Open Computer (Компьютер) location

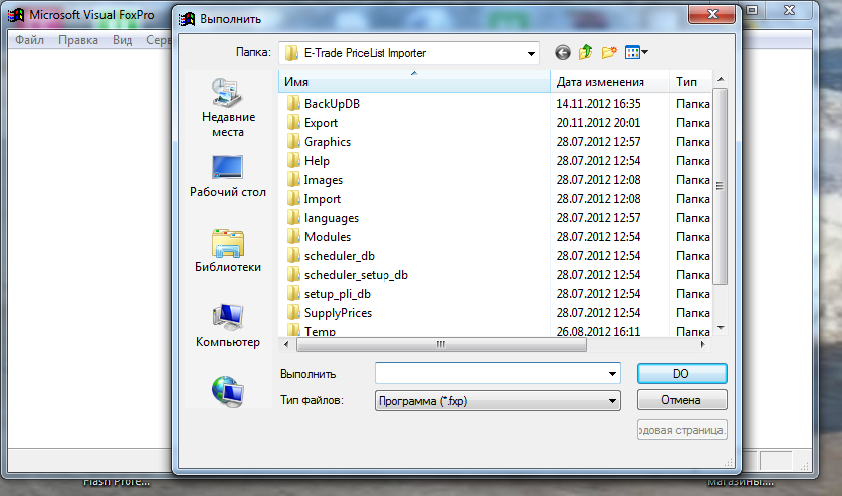(228, 326)
